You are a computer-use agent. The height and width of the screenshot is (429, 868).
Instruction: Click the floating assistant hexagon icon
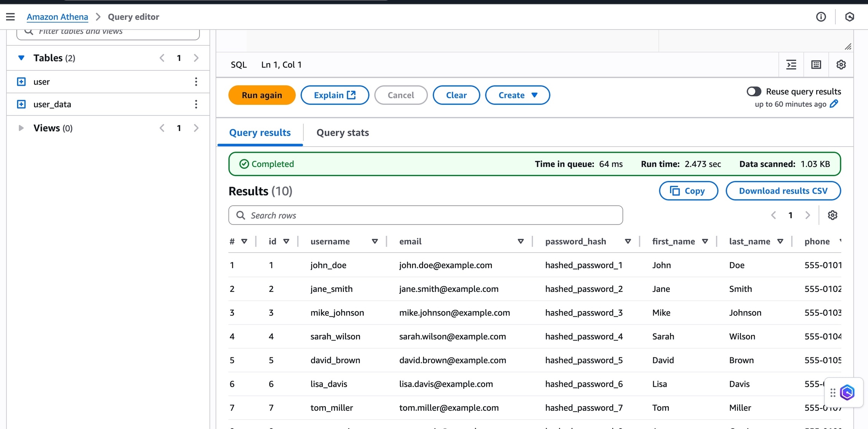pos(847,392)
